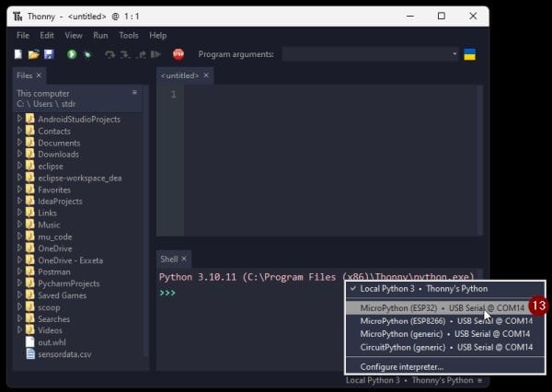
Task: Open the Run menu
Action: coord(100,35)
